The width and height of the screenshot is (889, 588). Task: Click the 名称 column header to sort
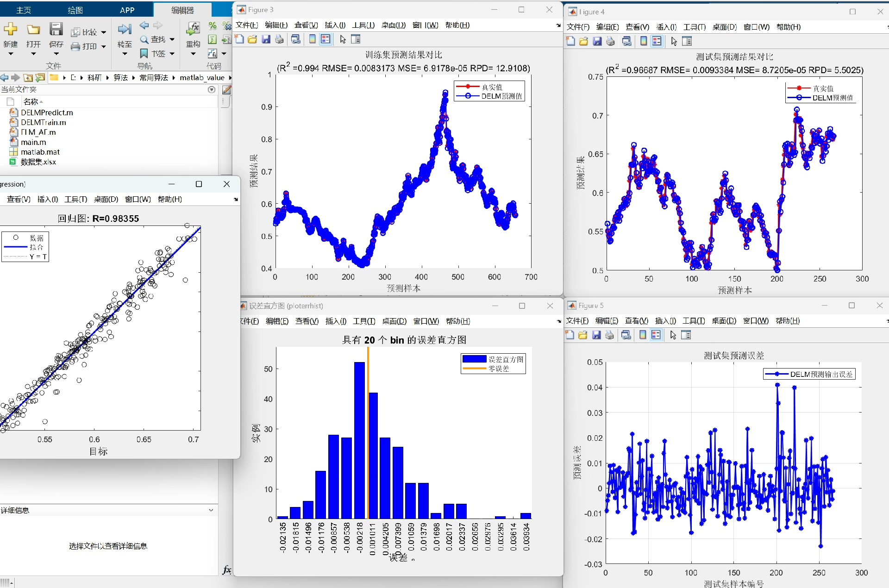[31, 101]
